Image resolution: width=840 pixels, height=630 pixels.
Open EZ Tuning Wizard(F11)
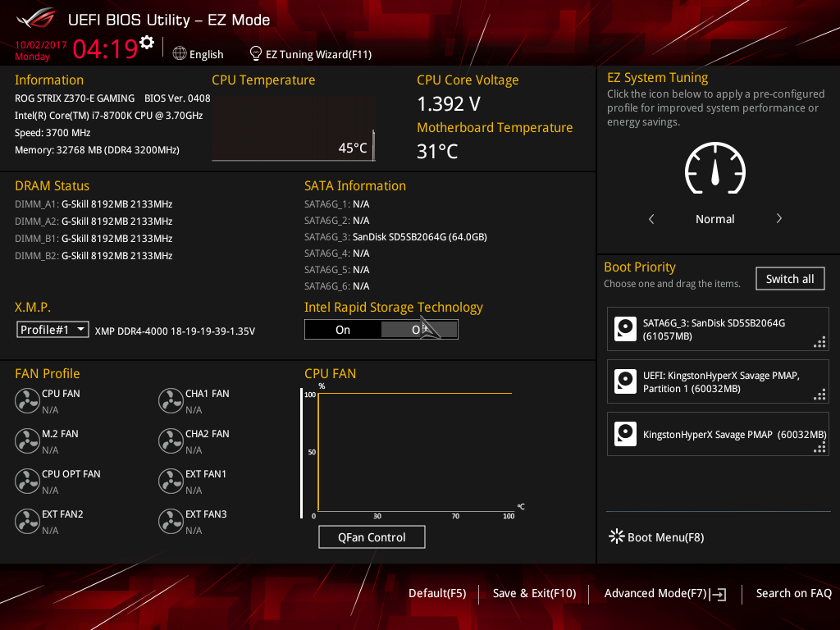point(319,54)
